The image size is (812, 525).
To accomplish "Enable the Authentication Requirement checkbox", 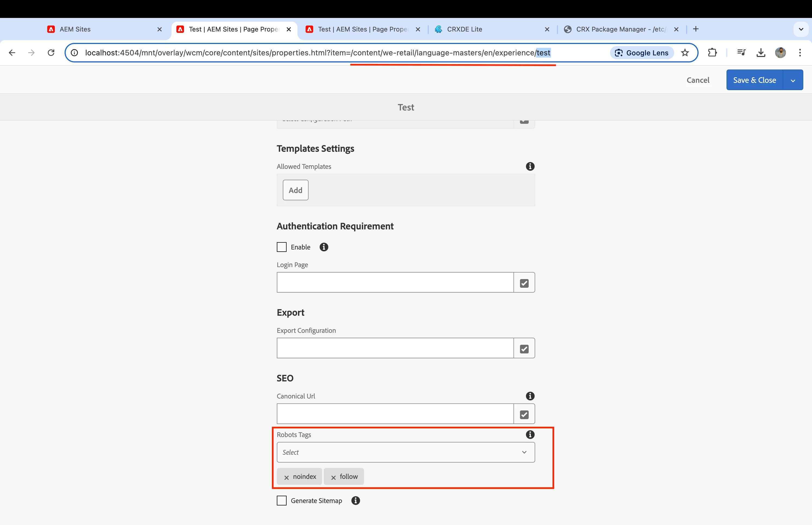I will (x=281, y=247).
